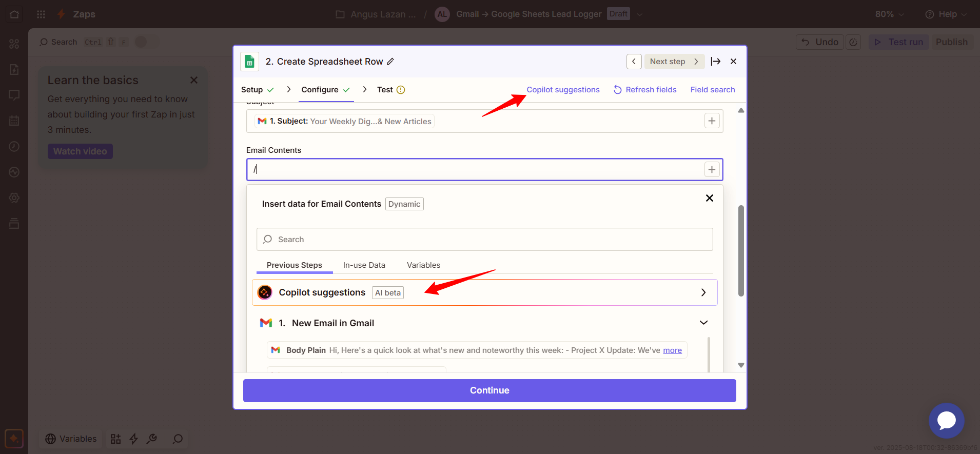Open the left sidebar calendar icon
Image resolution: width=980 pixels, height=454 pixels.
pyautogui.click(x=14, y=121)
